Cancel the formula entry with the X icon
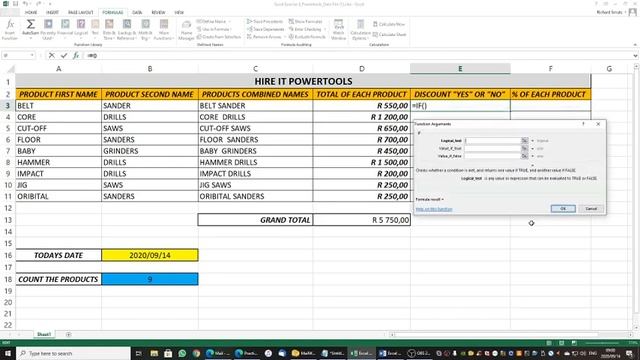640x360 pixels. (51, 55)
